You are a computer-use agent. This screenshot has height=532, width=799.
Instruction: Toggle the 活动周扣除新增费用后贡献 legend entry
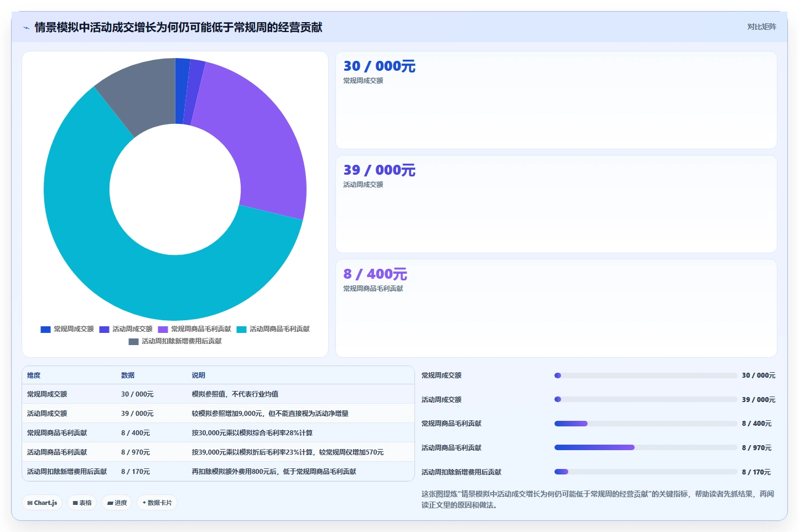tap(175, 341)
